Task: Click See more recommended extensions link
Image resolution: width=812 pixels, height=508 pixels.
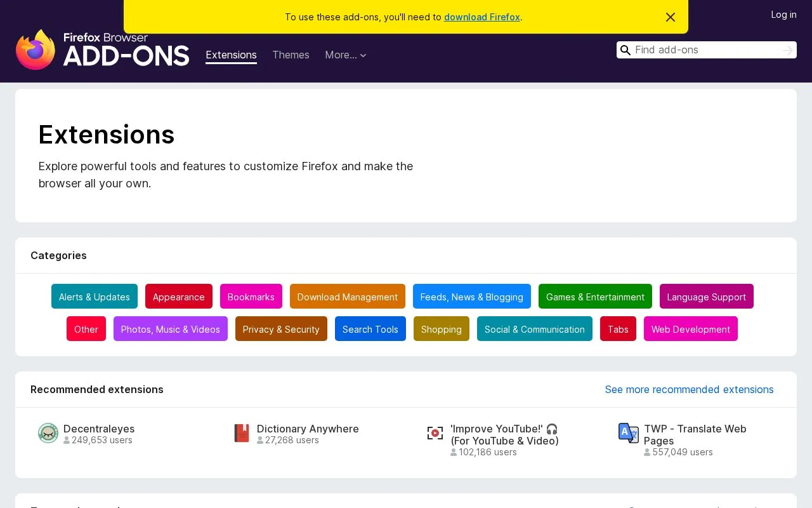Action: (689, 389)
